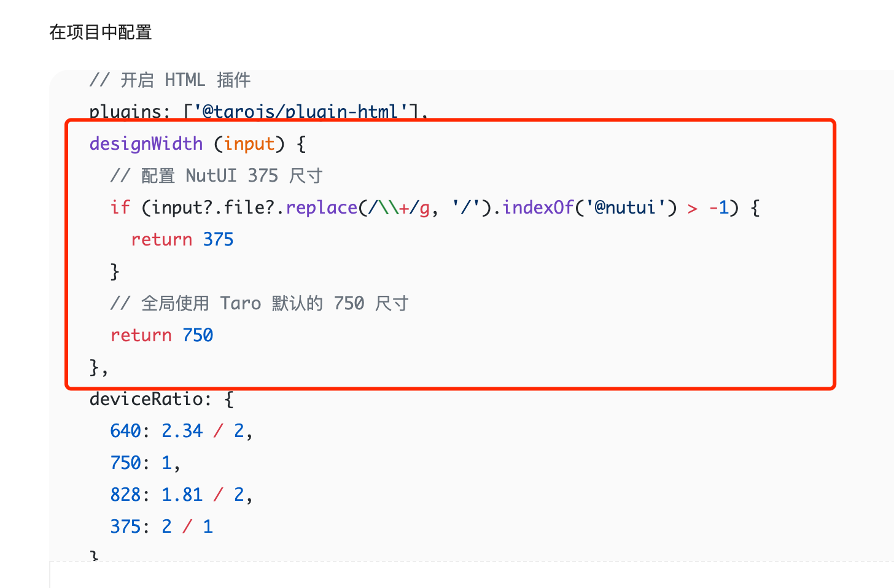
Task: Click the designWidth function name
Action: (146, 144)
